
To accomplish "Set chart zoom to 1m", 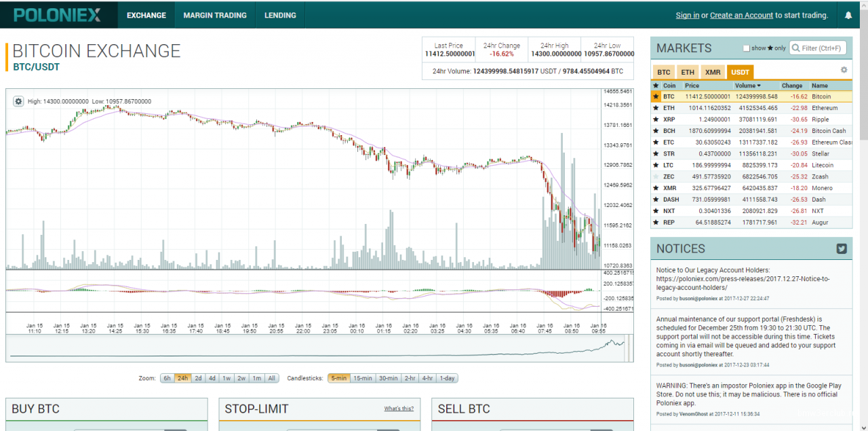I will pyautogui.click(x=257, y=378).
